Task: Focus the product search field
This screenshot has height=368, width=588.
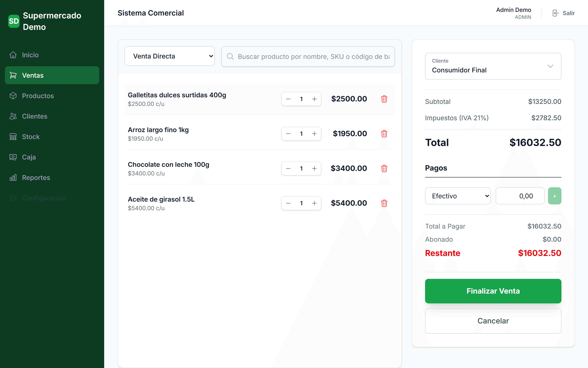Action: (308, 57)
